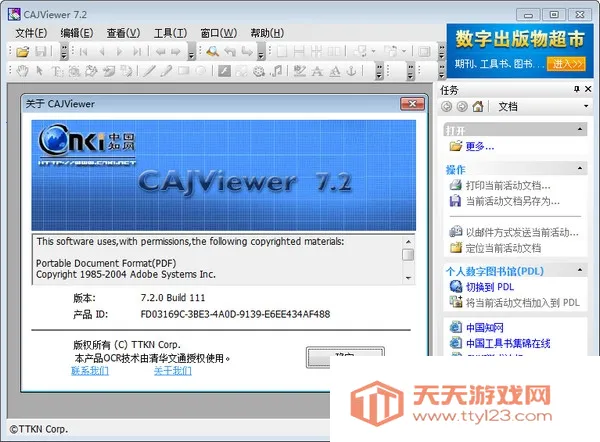Click the back view navigation arrow
Screen dimensions: 600x442
(160, 51)
